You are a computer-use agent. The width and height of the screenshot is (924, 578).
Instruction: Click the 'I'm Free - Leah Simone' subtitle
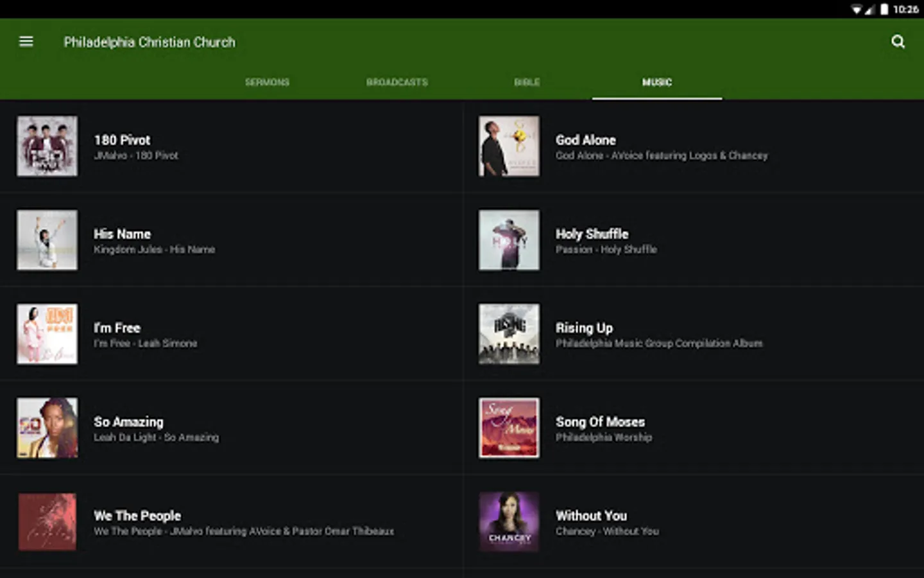(145, 344)
